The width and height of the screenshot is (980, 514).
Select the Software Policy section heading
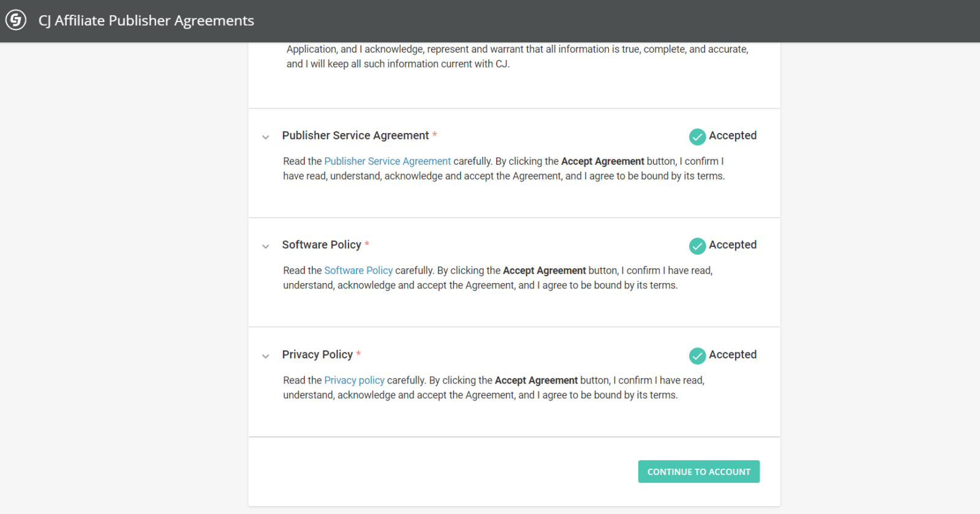322,244
